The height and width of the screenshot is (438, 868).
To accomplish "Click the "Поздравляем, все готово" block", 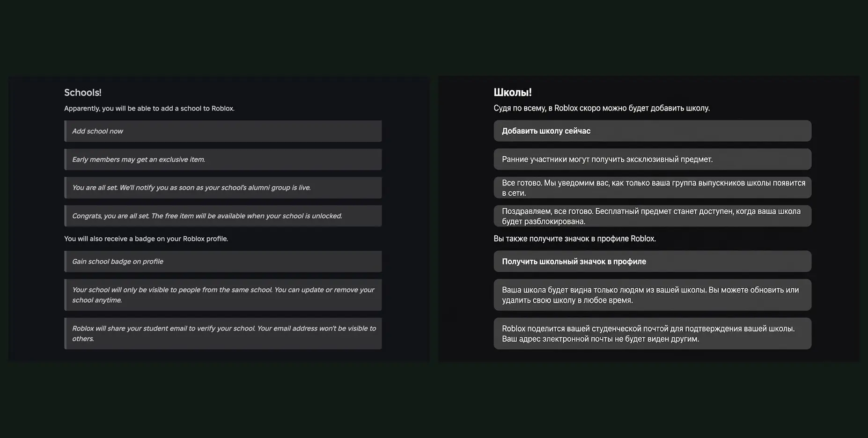I will click(x=653, y=216).
